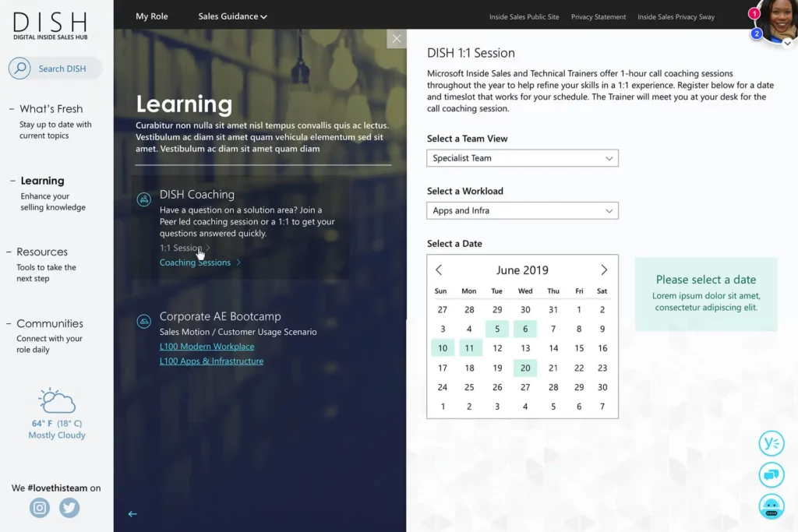Image resolution: width=798 pixels, height=532 pixels.
Task: Click the bot assistant icon
Action: (x=771, y=506)
